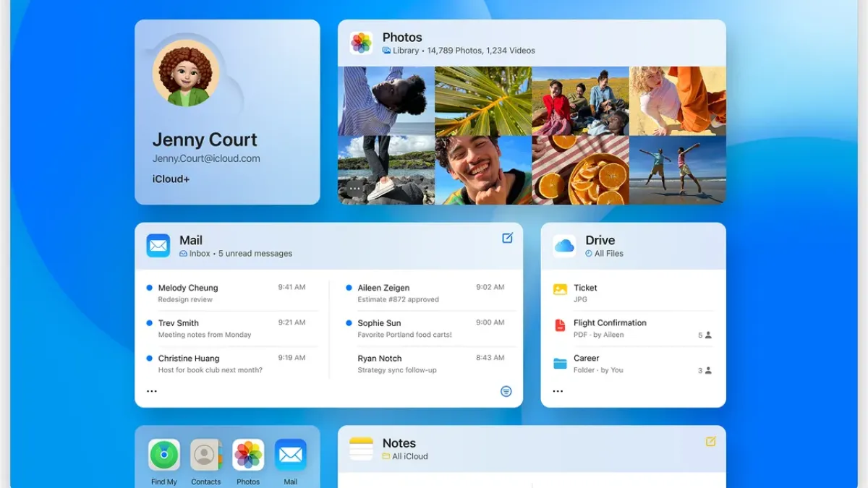Open the Career folder row
Screen dimensions: 868x488
(x=633, y=364)
